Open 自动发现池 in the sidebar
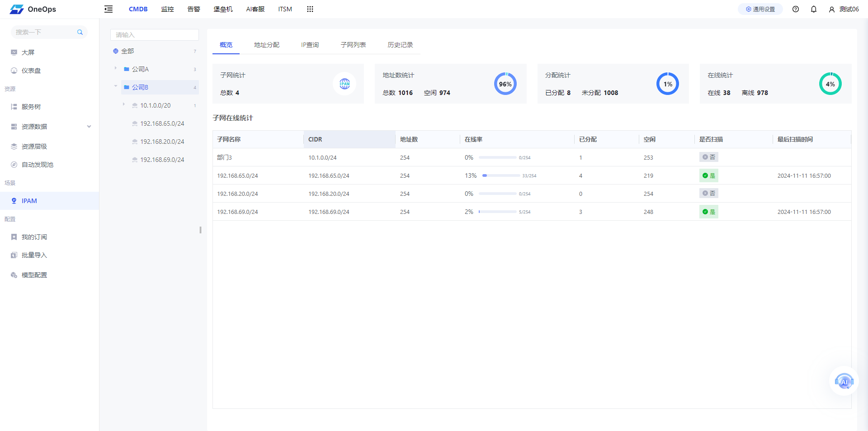 pyautogui.click(x=49, y=165)
